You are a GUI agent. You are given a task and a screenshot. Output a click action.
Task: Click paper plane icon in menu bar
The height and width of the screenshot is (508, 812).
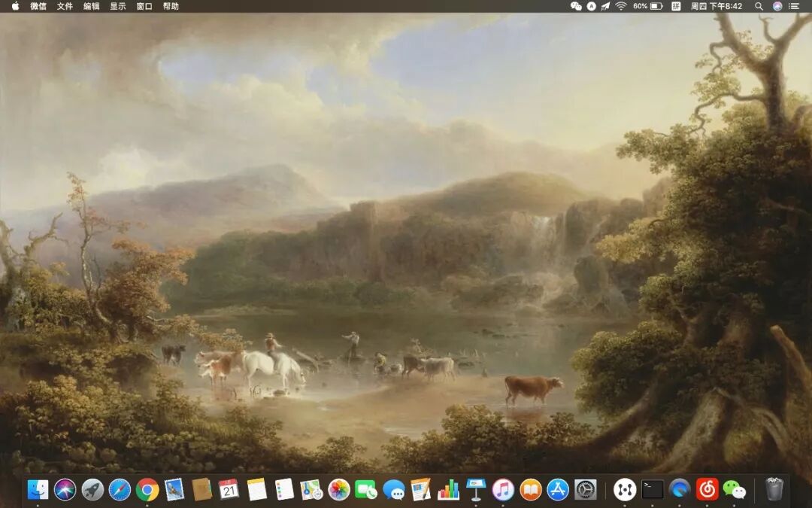[605, 6]
